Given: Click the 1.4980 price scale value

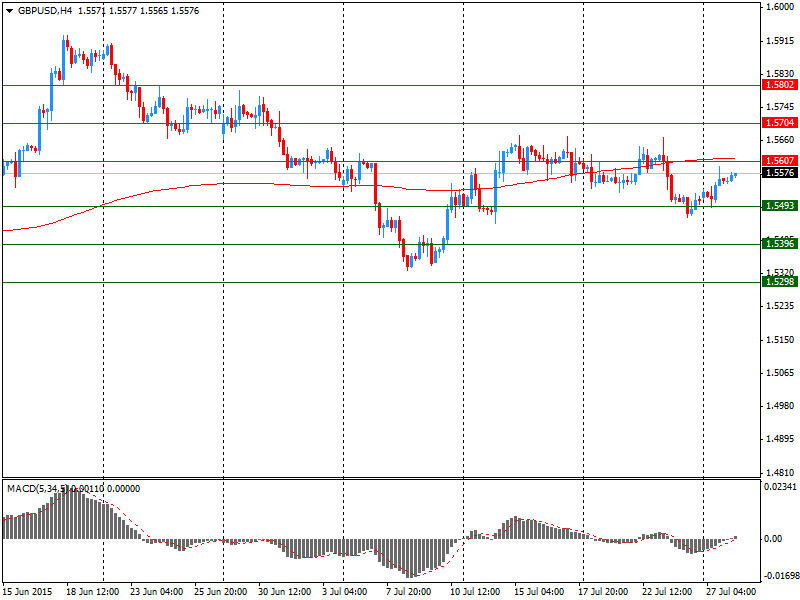Looking at the screenshot, I should [x=780, y=406].
